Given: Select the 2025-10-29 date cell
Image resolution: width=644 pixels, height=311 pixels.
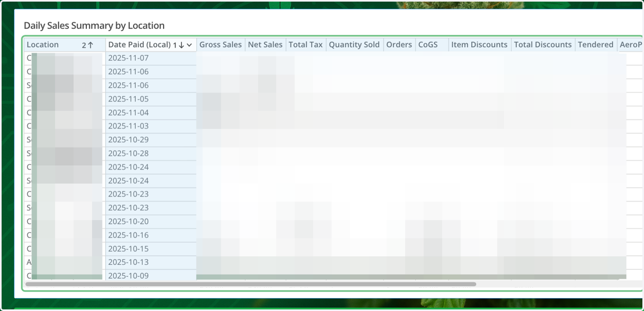Looking at the screenshot, I should coord(151,140).
